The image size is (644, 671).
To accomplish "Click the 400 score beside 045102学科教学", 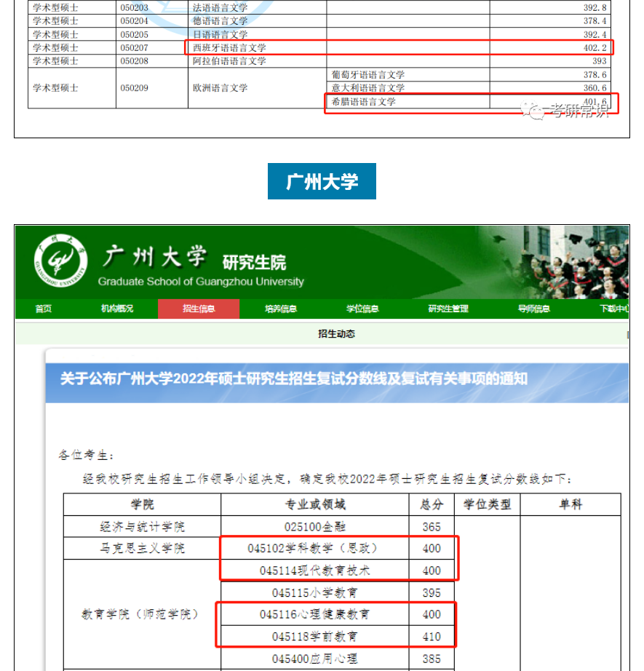I will pos(432,549).
